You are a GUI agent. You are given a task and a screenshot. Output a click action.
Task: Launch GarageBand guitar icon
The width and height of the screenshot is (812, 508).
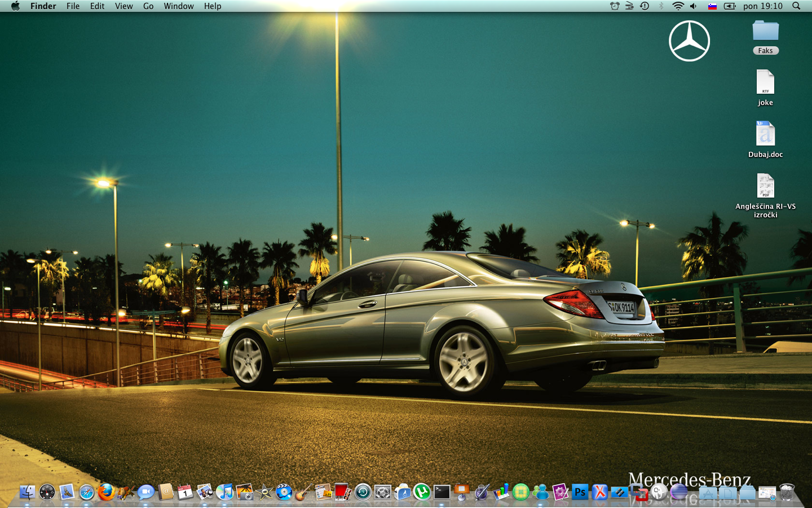[303, 492]
